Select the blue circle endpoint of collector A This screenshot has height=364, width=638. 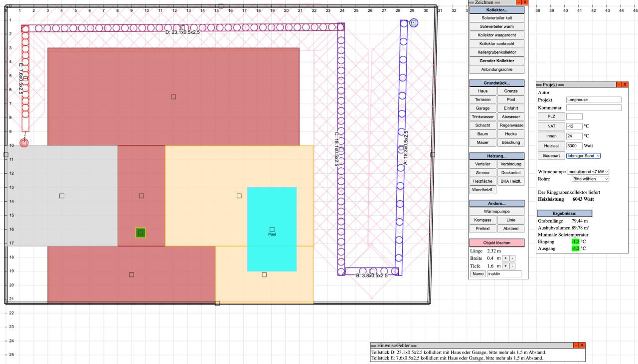point(414,22)
